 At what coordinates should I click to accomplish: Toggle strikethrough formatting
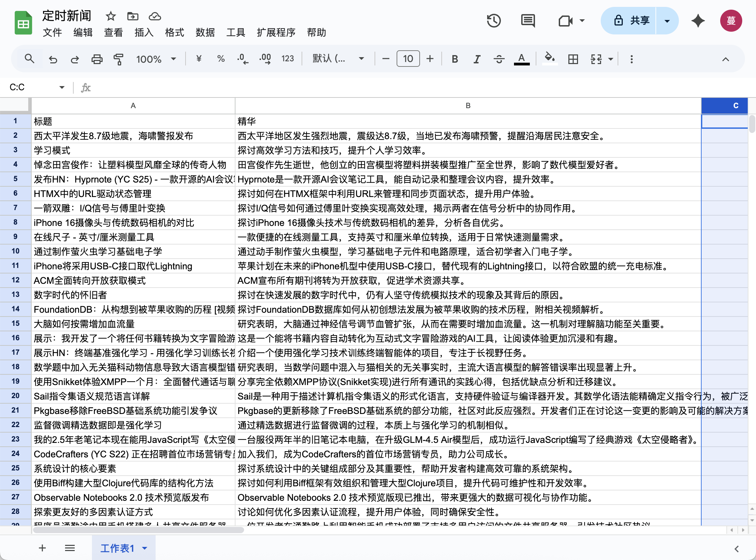tap(499, 59)
